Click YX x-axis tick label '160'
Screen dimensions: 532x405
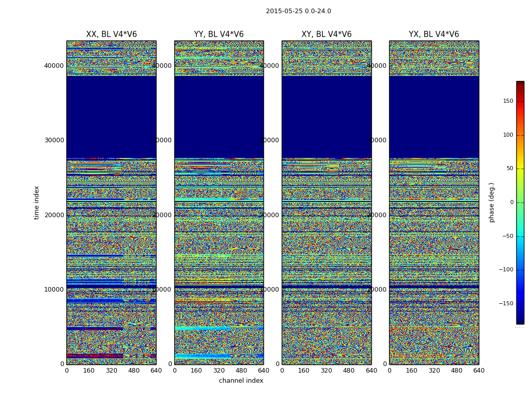coord(411,371)
